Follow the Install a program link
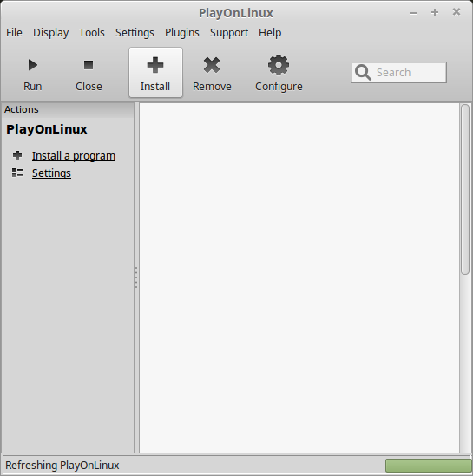 (x=74, y=156)
